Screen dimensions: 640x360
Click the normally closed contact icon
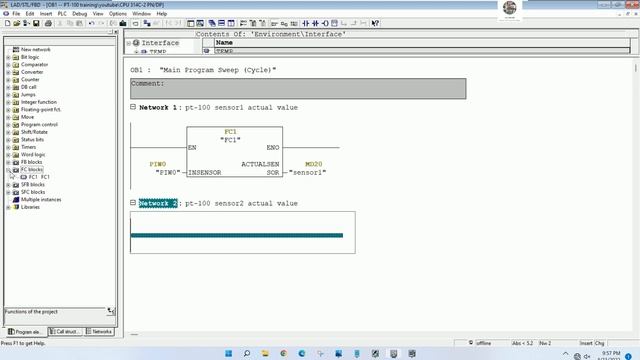click(x=315, y=24)
